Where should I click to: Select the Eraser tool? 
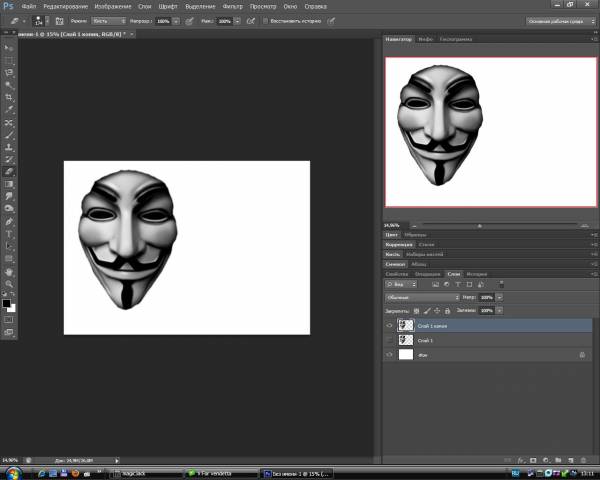(x=9, y=171)
